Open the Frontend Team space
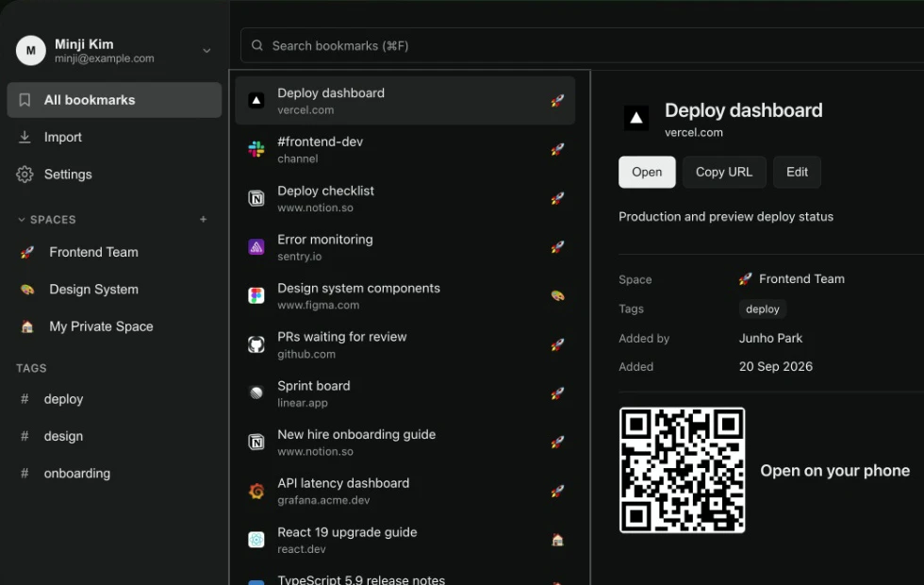Viewport: 924px width, 585px height. 114,253
